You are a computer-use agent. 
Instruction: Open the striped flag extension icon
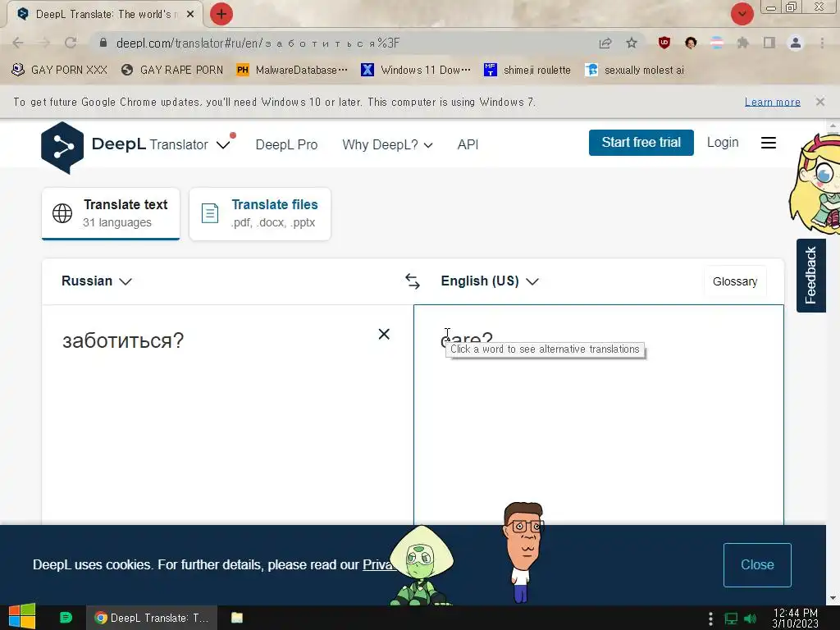[717, 43]
